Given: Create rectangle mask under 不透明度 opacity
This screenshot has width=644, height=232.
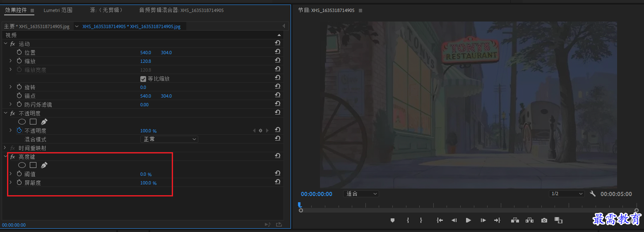Looking at the screenshot, I should tap(33, 122).
